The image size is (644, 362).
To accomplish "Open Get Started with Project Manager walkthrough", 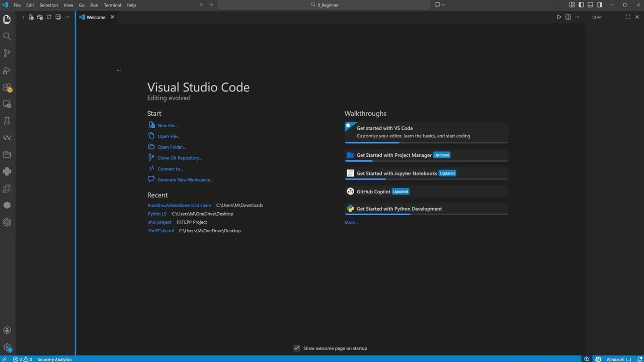I will [426, 155].
